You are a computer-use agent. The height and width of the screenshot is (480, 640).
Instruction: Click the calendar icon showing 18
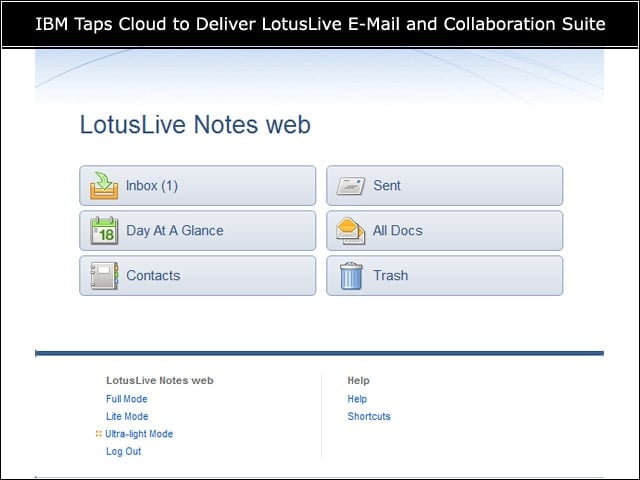pos(104,231)
